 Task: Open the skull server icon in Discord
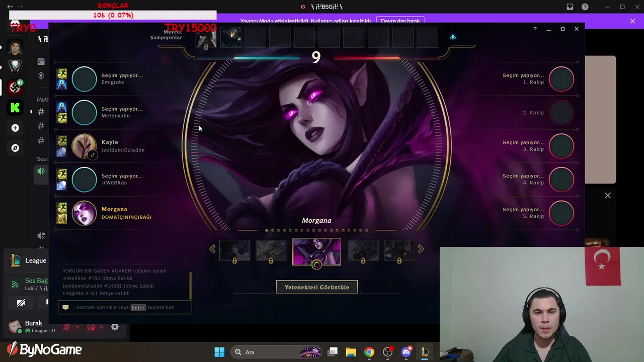point(15,66)
